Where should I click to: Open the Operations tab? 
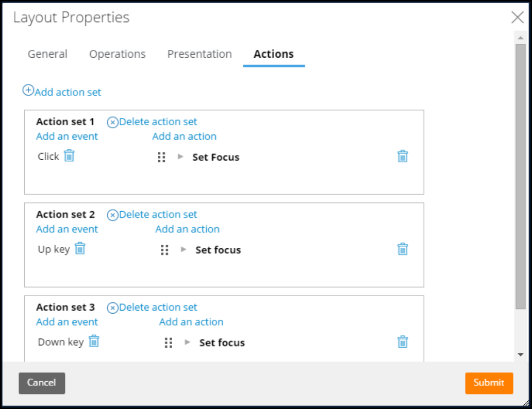point(118,54)
